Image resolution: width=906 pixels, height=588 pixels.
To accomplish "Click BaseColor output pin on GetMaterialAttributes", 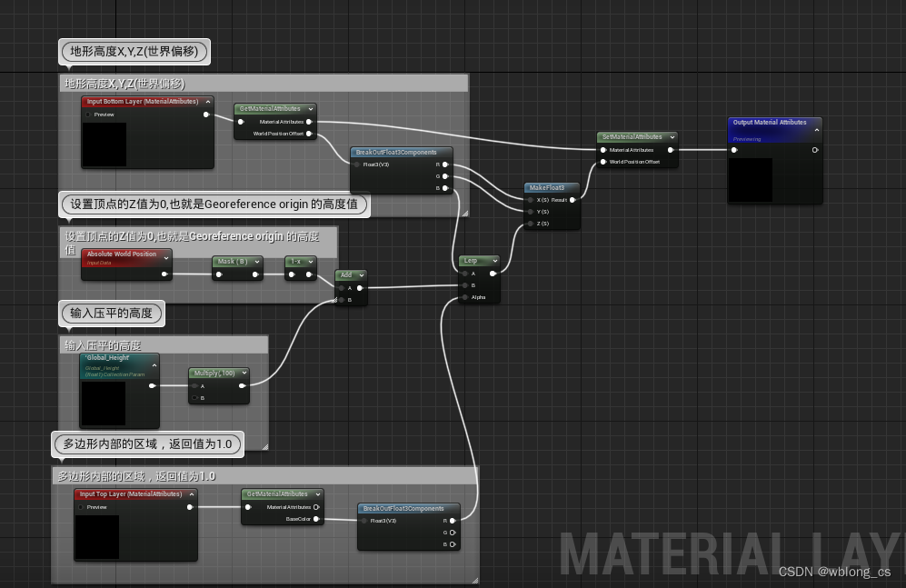I will [316, 519].
